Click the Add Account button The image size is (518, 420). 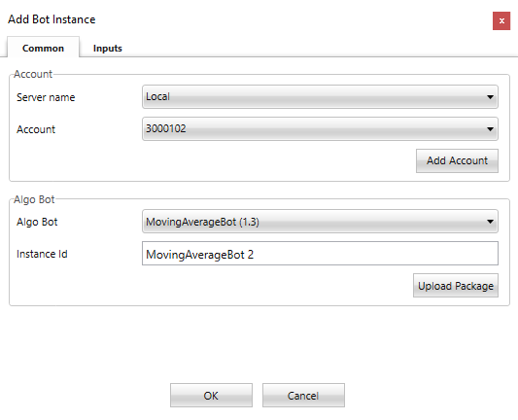pos(457,160)
